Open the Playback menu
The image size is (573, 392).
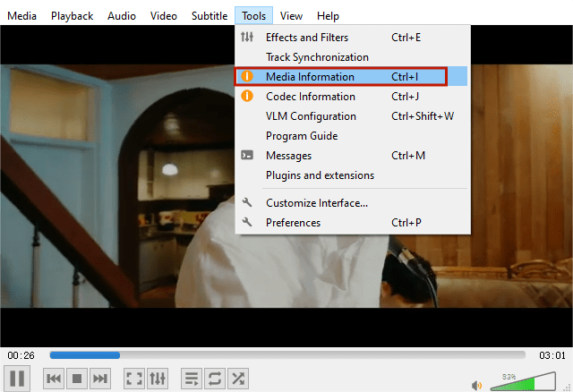click(x=72, y=16)
